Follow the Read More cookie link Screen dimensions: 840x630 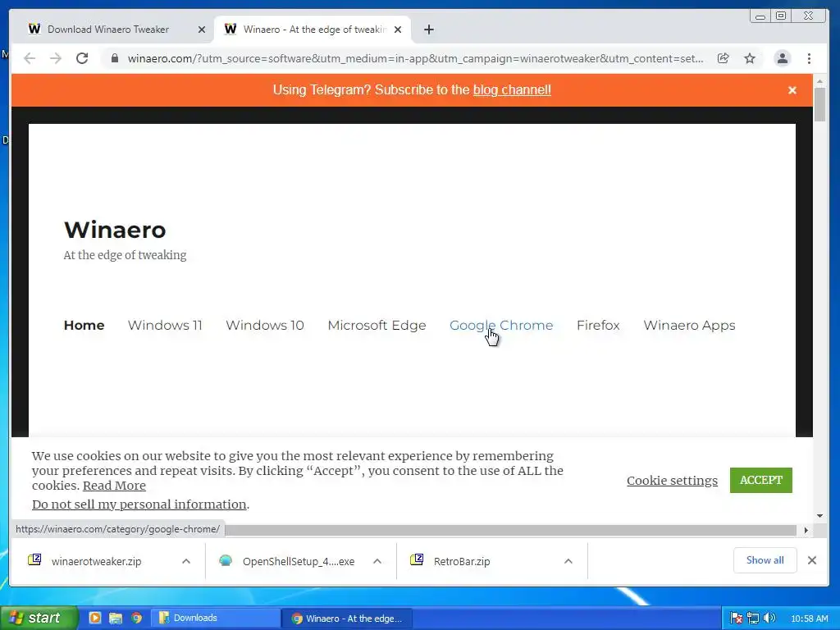(114, 486)
